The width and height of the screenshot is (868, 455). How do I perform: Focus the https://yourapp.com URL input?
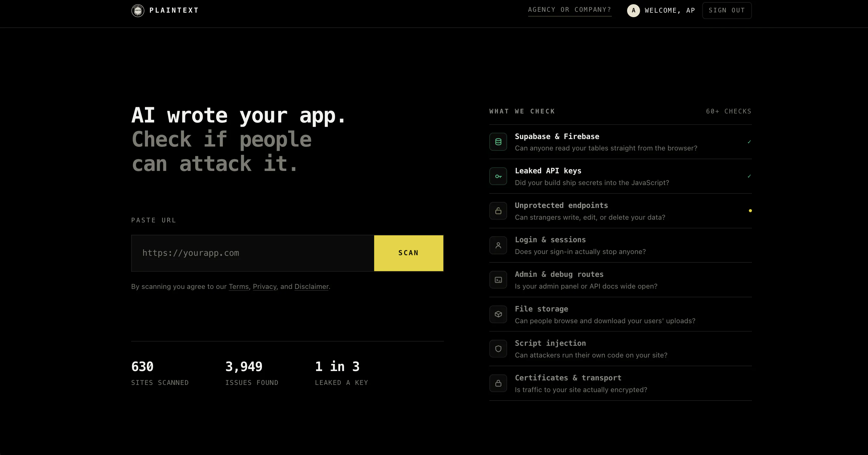[x=253, y=253]
